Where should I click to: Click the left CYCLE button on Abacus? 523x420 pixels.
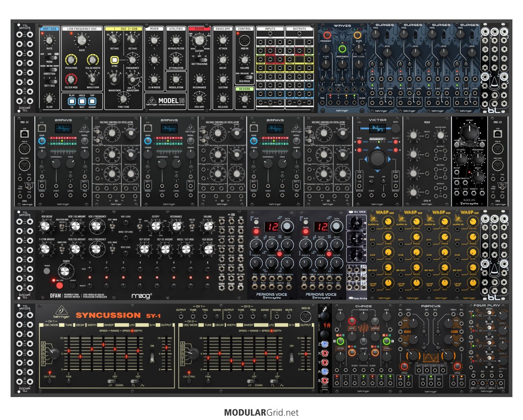404,366
